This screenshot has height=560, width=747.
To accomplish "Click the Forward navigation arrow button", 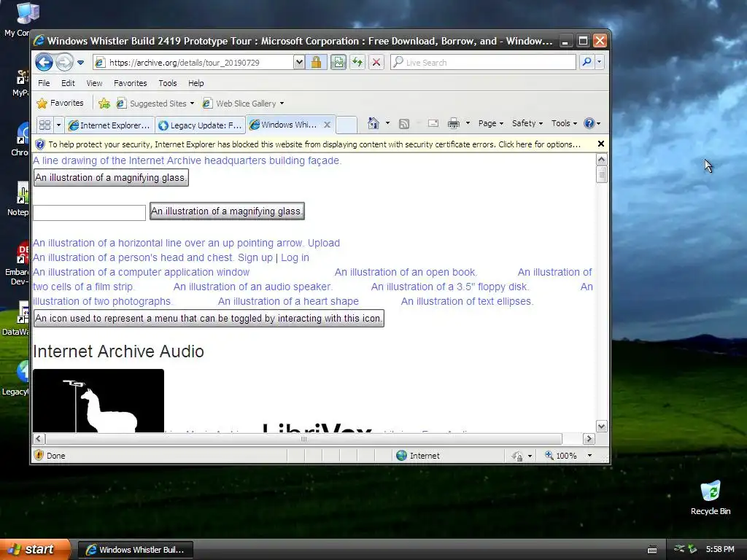I will (64, 62).
